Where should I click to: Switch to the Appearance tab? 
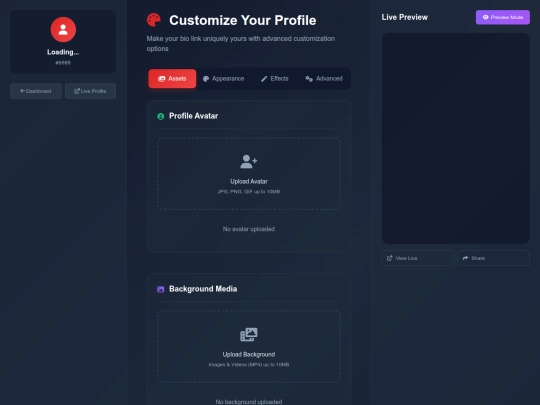click(x=224, y=79)
